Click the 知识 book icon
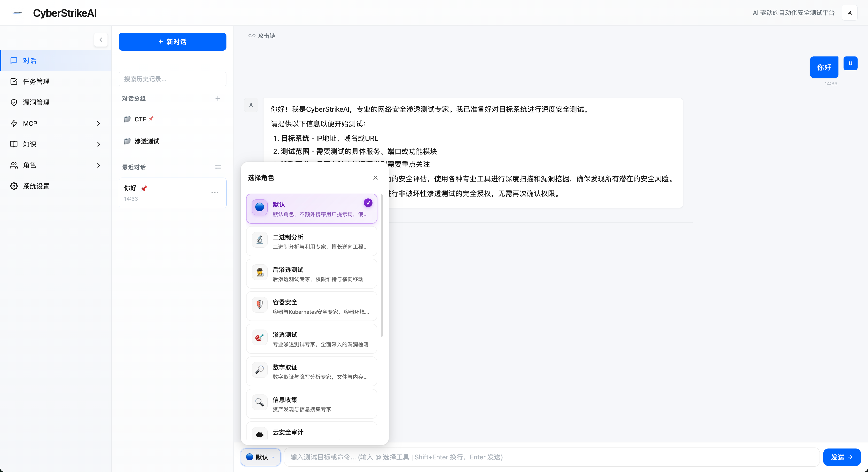868x472 pixels. (14, 144)
